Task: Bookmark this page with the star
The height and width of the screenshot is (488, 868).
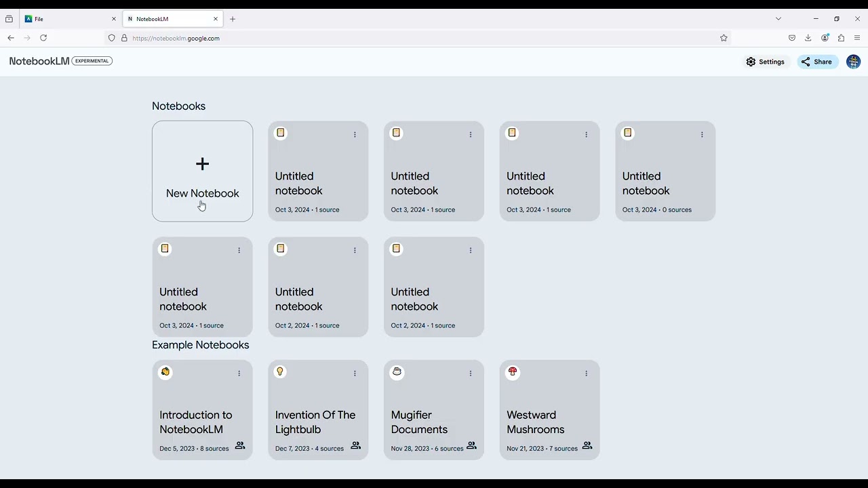Action: click(x=724, y=38)
